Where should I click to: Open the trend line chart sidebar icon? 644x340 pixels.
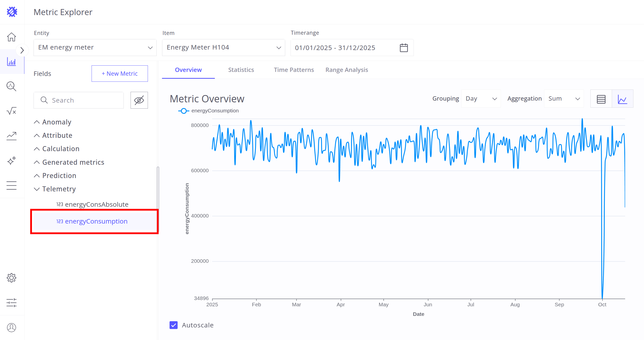12,136
